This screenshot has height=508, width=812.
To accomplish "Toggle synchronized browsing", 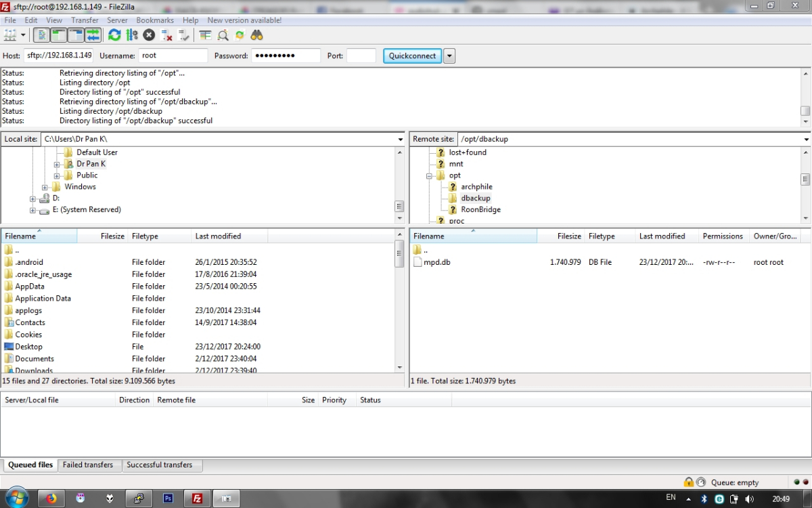I will [239, 34].
